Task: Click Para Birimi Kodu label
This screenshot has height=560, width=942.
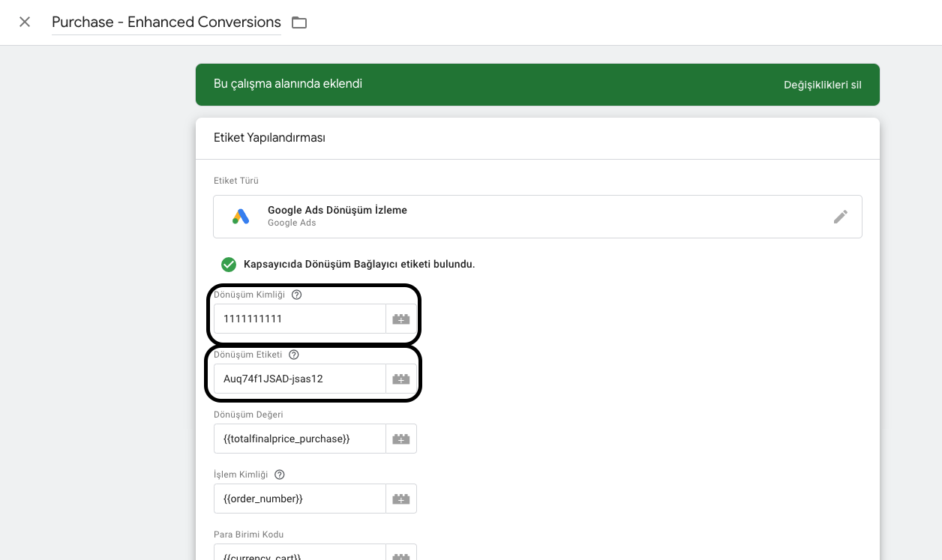Action: pos(249,535)
